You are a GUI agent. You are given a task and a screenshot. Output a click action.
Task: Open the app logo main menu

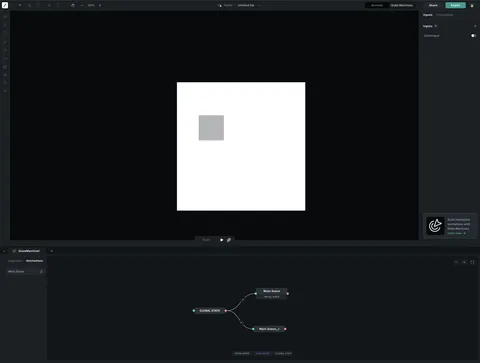point(5,5)
